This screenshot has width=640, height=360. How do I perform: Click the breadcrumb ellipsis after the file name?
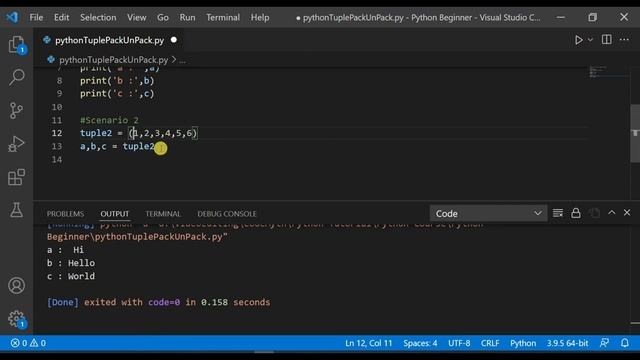pos(182,60)
